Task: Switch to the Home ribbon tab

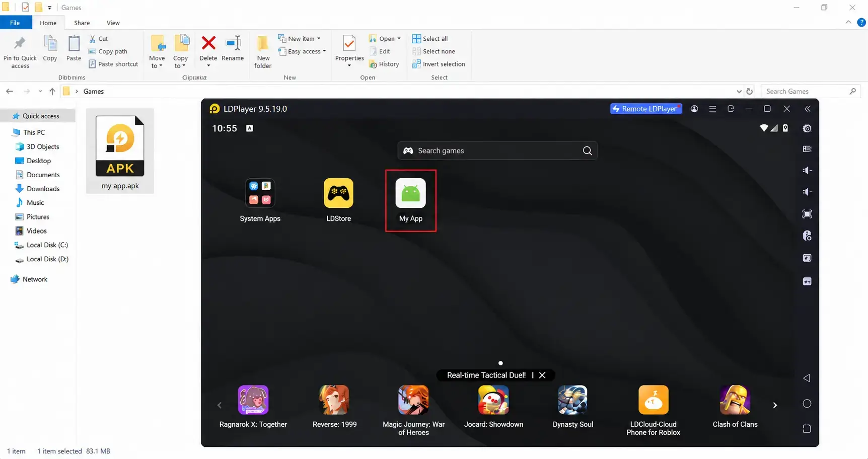Action: pos(48,23)
